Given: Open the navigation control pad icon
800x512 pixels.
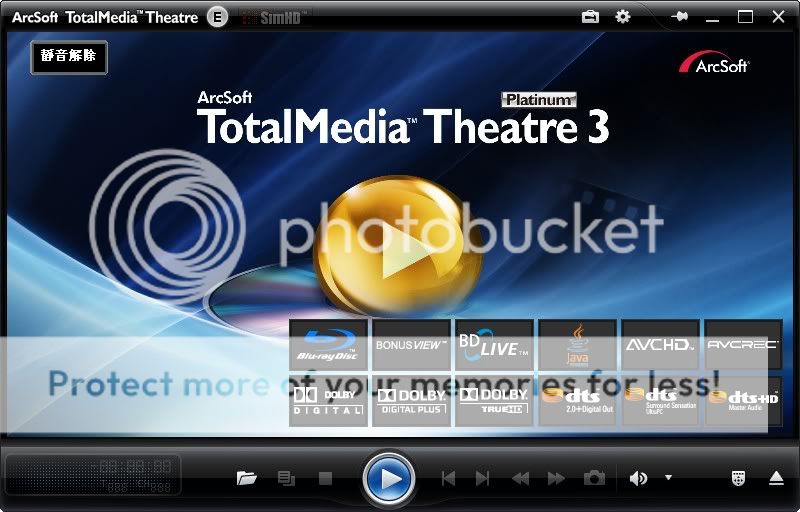Looking at the screenshot, I should click(x=738, y=478).
